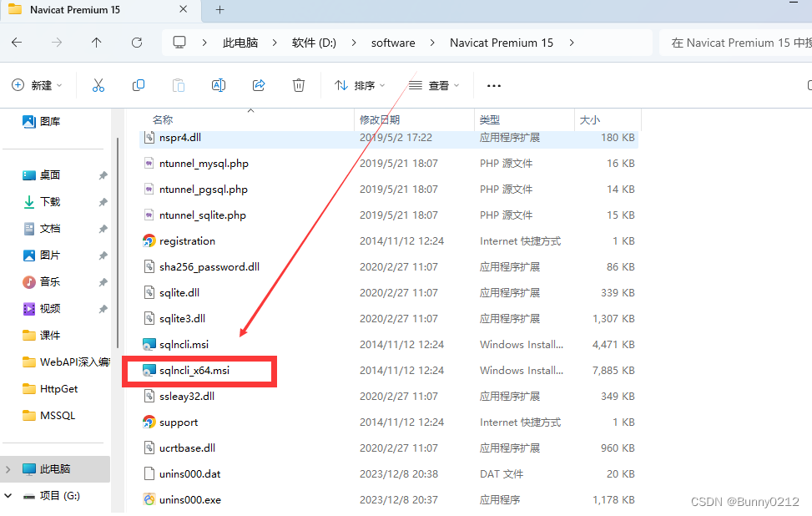Select the file ntunnel_mysql.php

(x=388, y=163)
